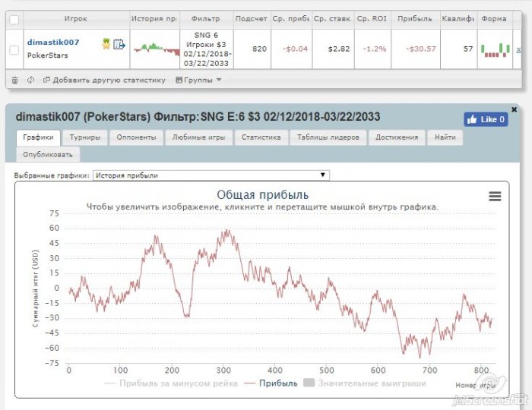532x410 pixels.
Task: Sort by the Ср. ROI column header
Action: 372,19
